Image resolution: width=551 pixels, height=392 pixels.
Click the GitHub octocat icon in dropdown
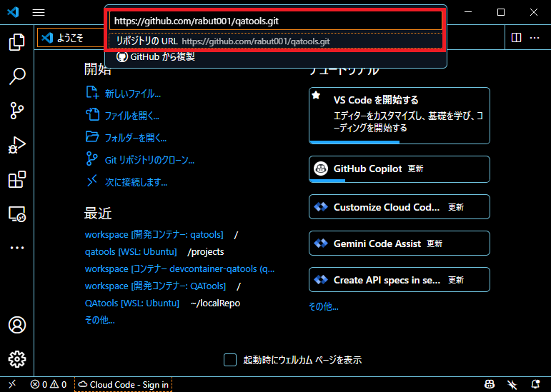coord(122,57)
